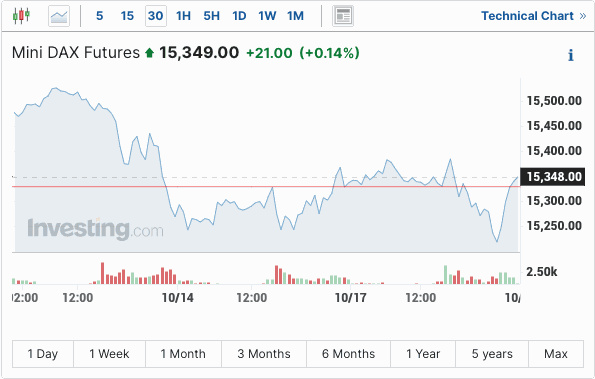Select the 15 minute interval

tap(127, 16)
